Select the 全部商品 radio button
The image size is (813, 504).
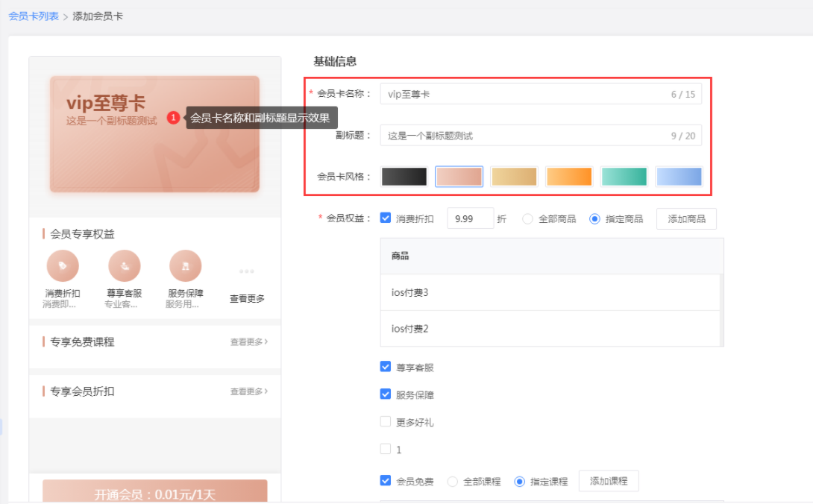527,218
